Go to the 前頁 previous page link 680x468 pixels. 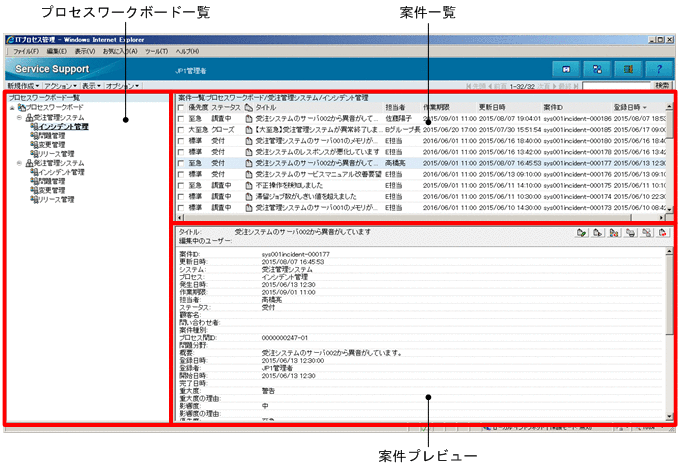click(x=498, y=86)
